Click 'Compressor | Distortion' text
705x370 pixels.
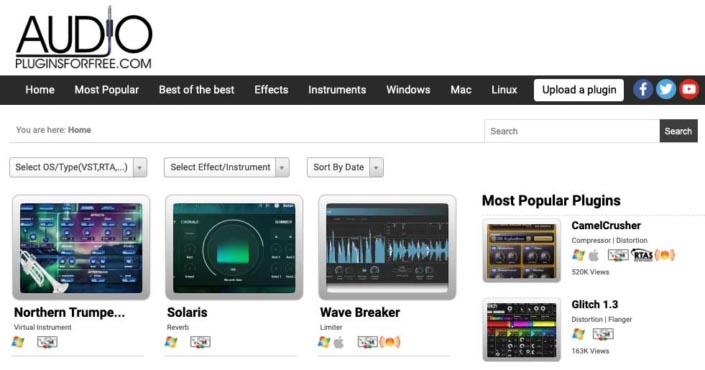pos(609,241)
